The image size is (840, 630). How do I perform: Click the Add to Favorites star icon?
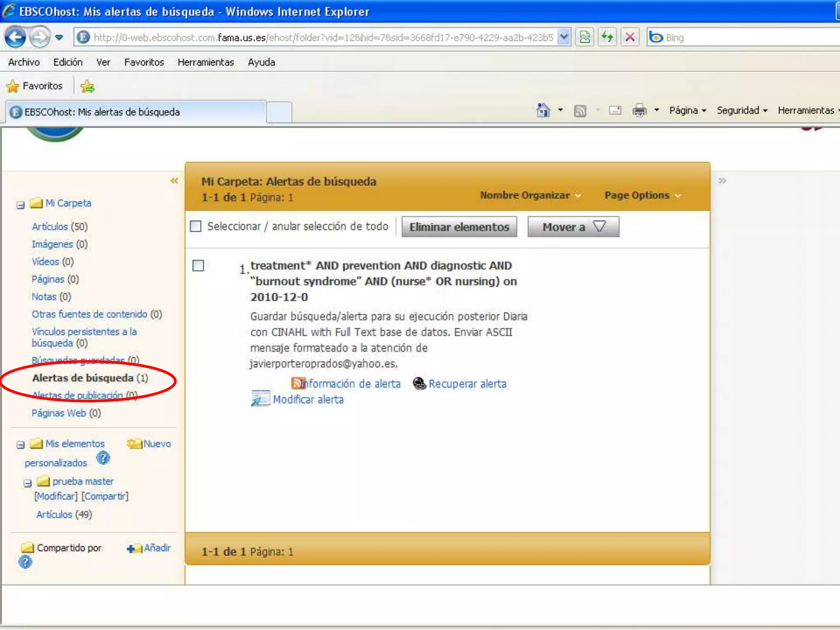pyautogui.click(x=87, y=86)
